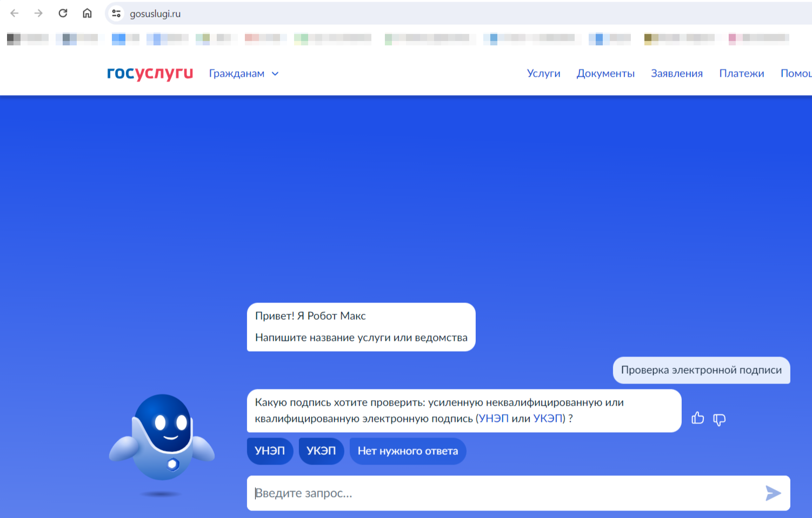Click the browser back arrow
The image size is (812, 518).
15,14
